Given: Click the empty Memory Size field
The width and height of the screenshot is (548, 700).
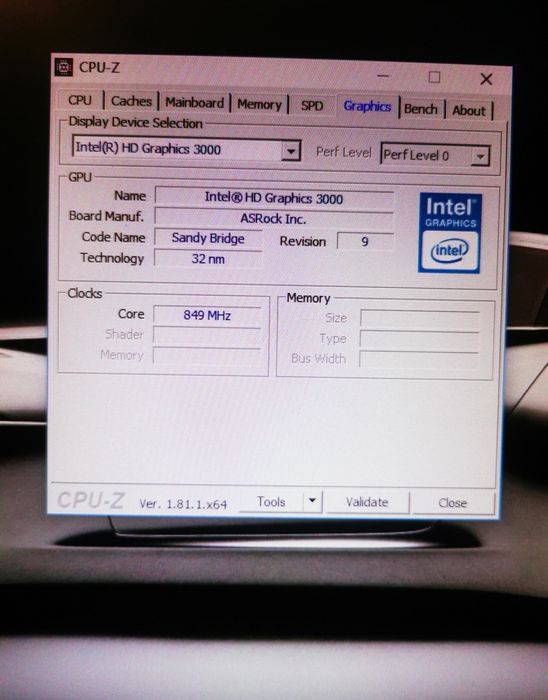Looking at the screenshot, I should tap(419, 319).
